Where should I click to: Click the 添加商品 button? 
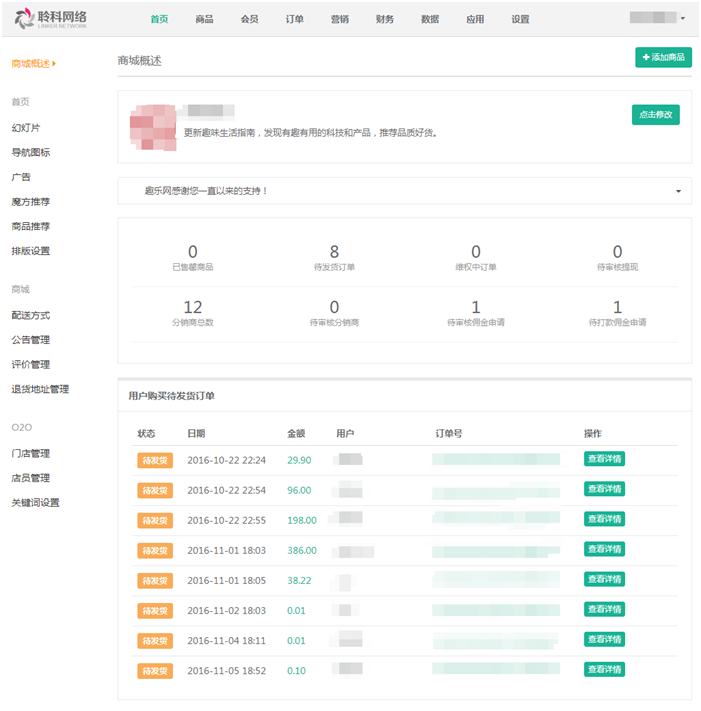(x=663, y=58)
